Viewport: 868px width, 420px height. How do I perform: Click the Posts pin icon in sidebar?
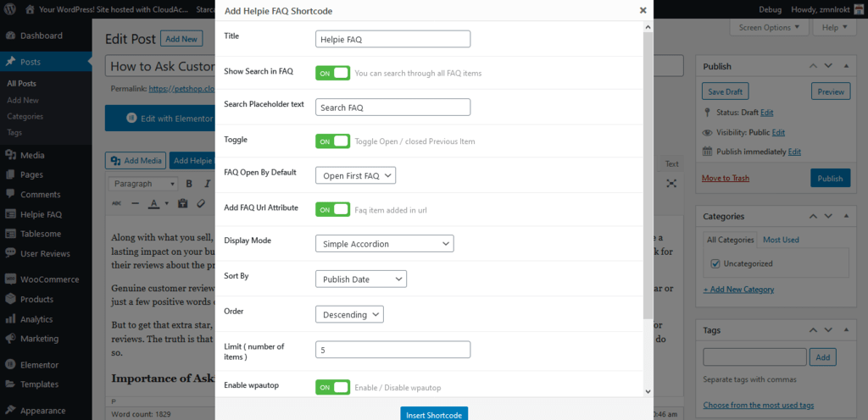(10, 62)
